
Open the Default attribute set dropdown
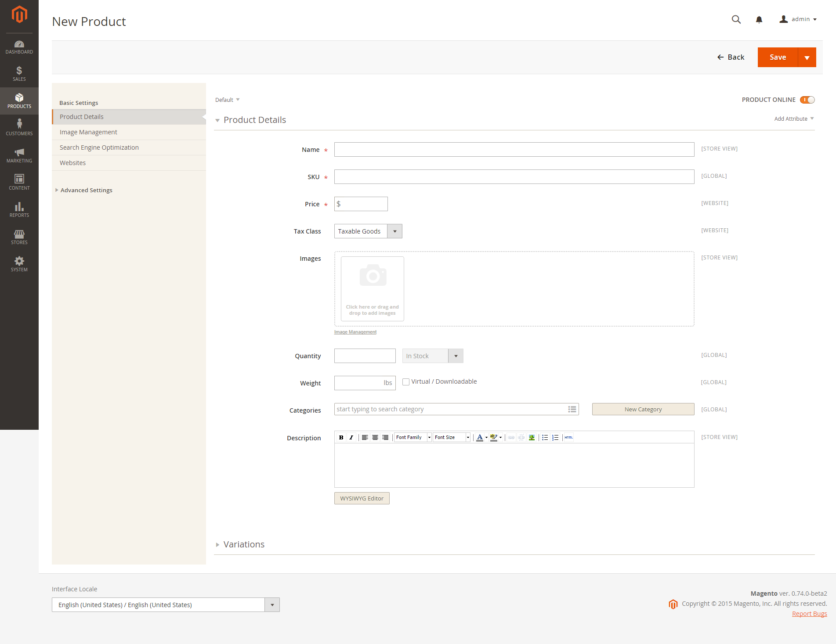(x=228, y=100)
